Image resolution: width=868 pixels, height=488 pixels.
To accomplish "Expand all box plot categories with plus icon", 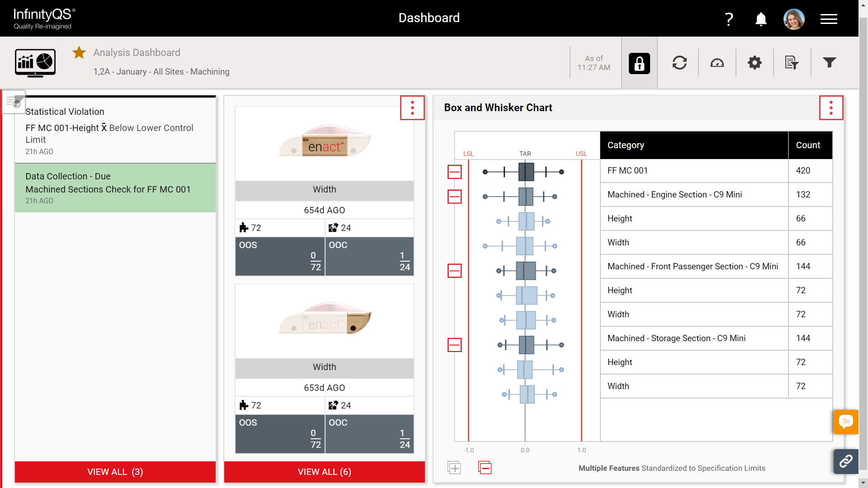I will click(x=454, y=468).
